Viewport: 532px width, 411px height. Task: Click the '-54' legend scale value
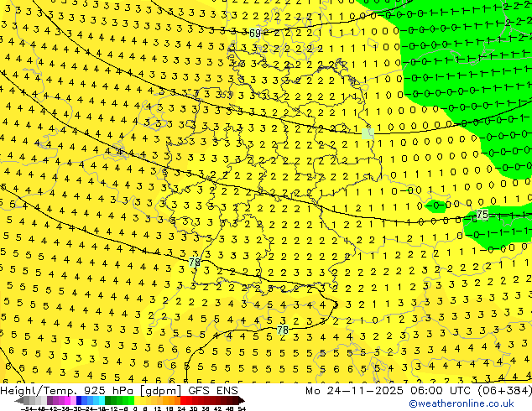point(27,408)
